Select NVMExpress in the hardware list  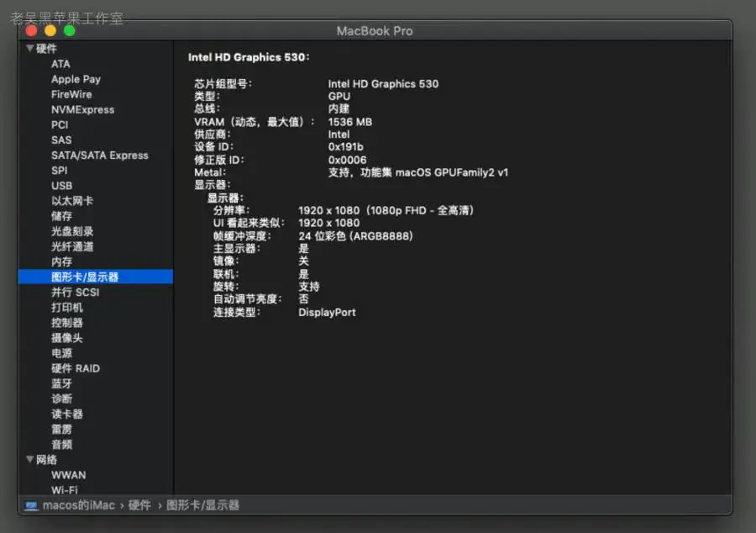(83, 109)
